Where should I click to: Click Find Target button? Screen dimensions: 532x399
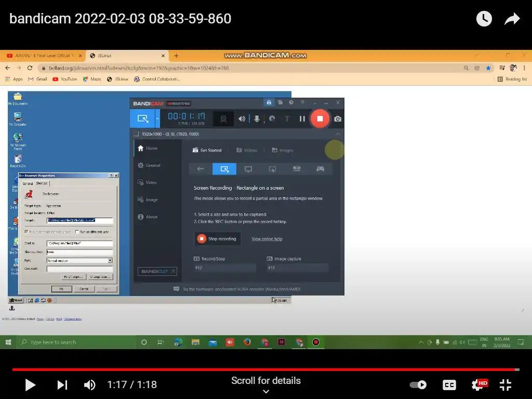[73, 277]
